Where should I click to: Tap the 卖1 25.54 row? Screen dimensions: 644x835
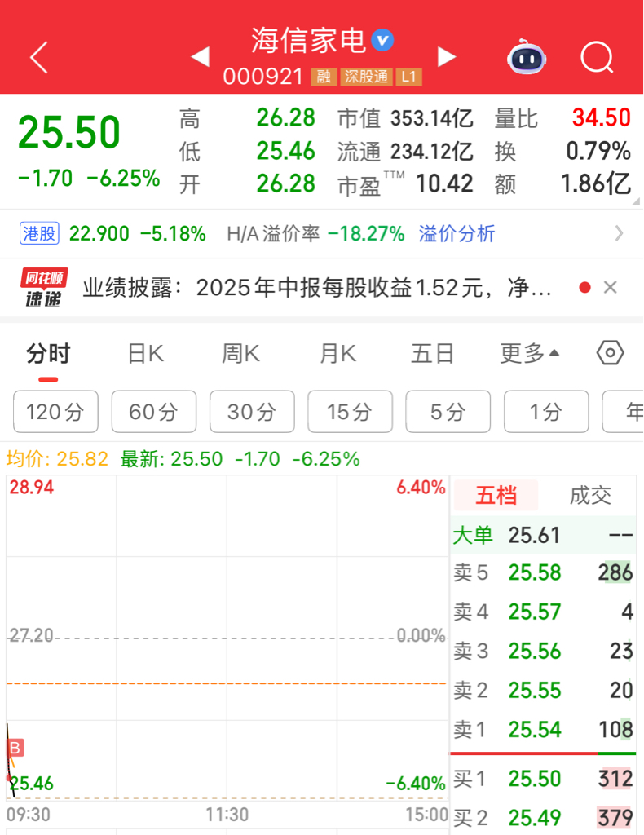[x=543, y=730]
